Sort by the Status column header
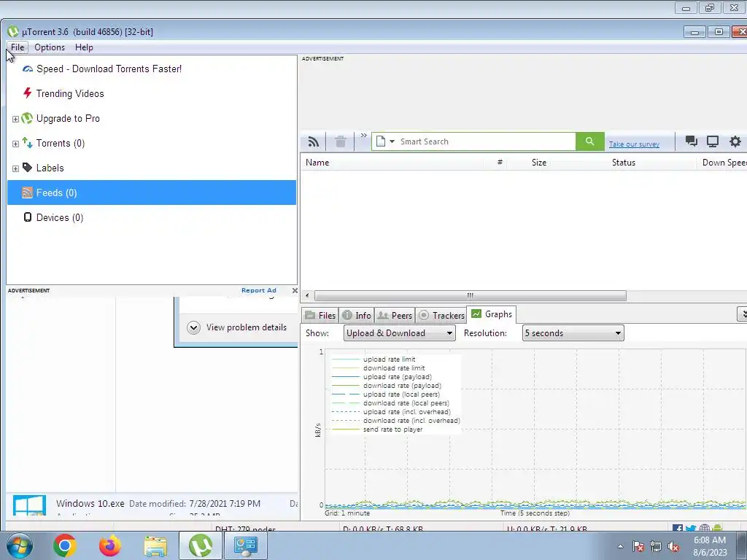 624,163
